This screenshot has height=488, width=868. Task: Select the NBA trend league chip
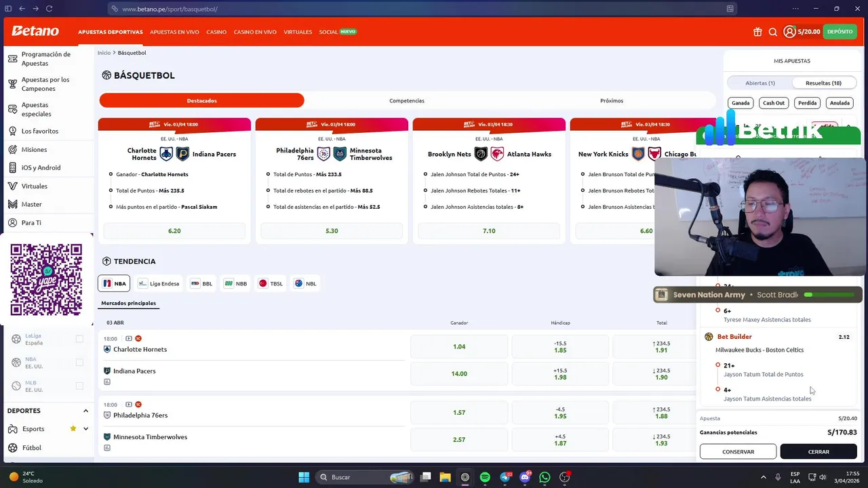114,283
